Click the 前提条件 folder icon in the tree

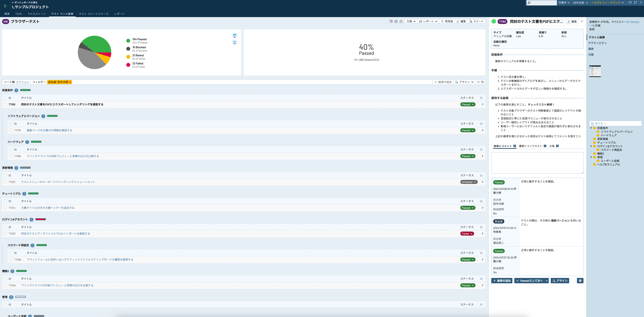click(595, 128)
